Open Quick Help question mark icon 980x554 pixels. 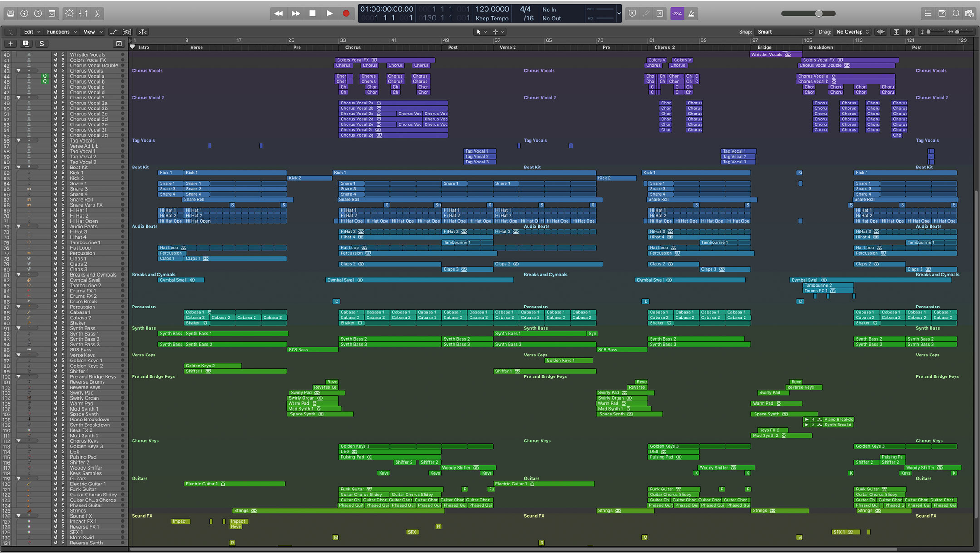38,14
